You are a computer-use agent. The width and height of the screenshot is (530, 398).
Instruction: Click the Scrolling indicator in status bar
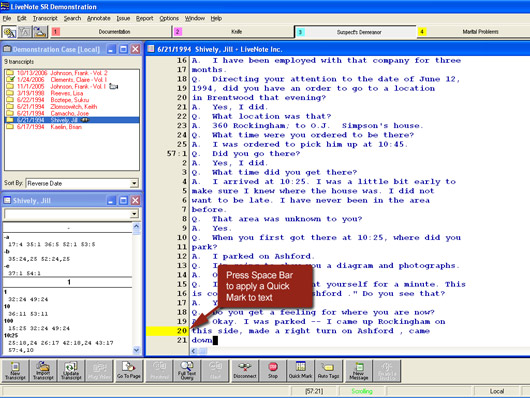click(362, 391)
